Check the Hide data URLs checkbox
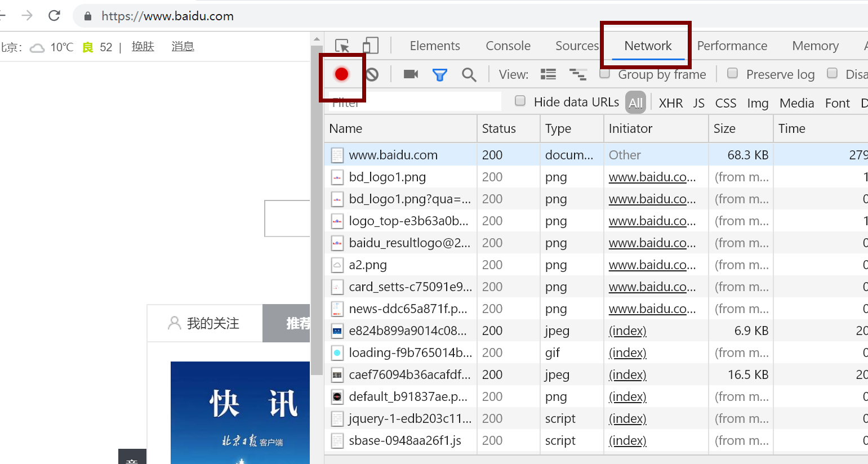The width and height of the screenshot is (868, 464). click(x=520, y=101)
